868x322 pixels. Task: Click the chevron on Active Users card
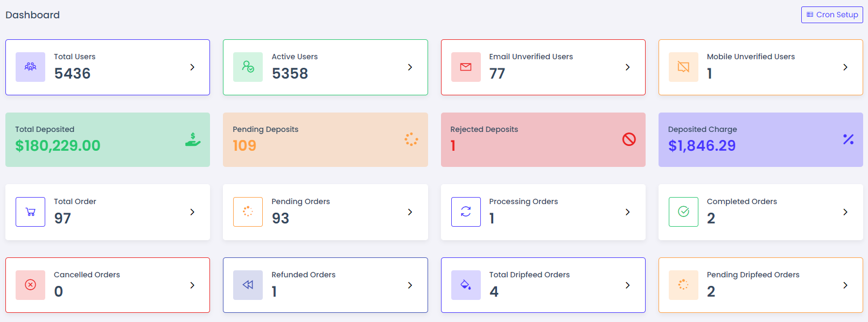click(410, 67)
